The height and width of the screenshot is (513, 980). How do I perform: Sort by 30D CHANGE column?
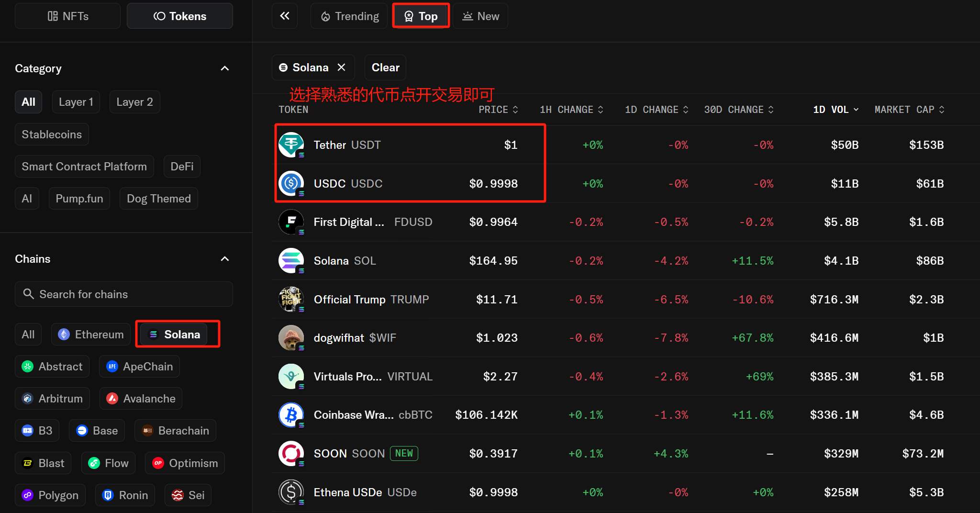pos(739,110)
